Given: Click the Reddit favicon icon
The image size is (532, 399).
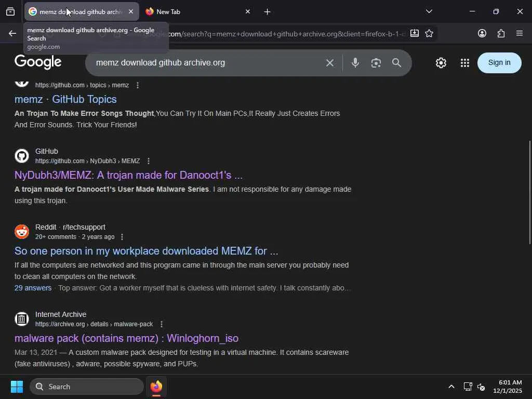Looking at the screenshot, I should click(22, 232).
